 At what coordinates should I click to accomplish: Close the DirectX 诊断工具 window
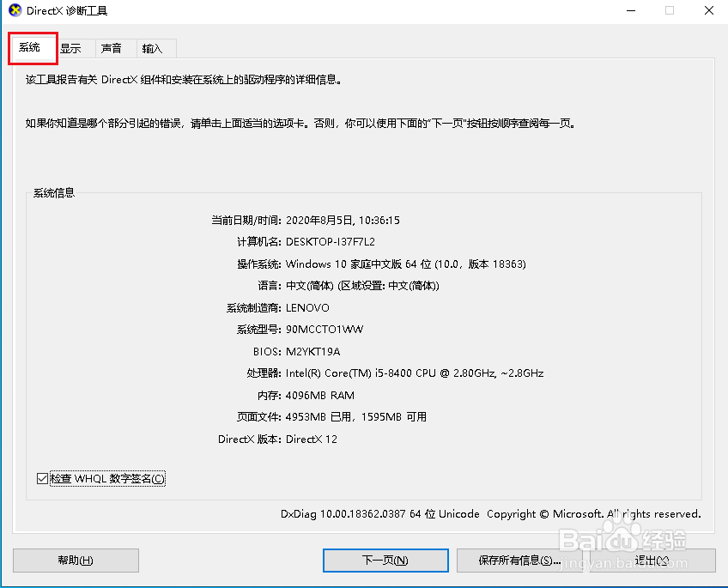(708, 10)
